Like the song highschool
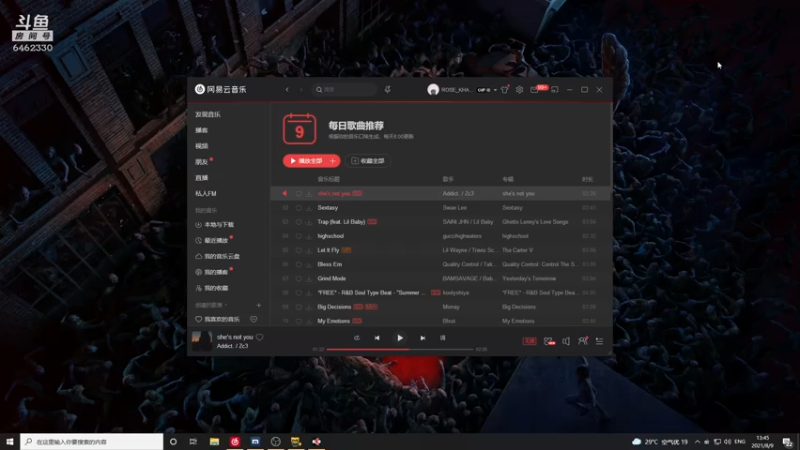800x450 pixels. (298, 236)
